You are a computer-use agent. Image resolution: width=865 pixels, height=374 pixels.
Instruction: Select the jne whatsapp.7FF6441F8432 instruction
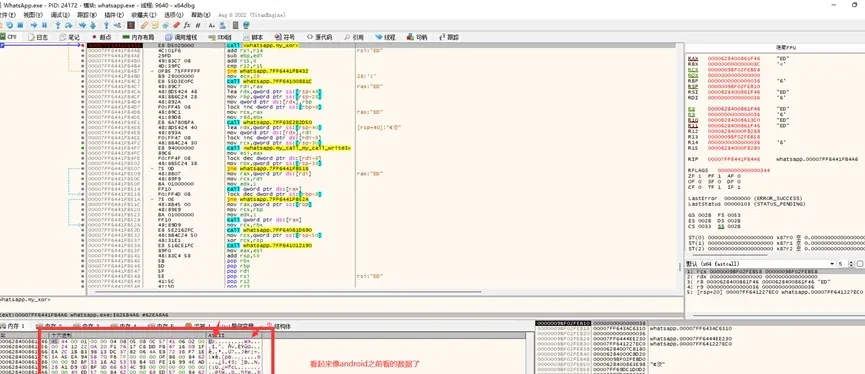[268, 72]
